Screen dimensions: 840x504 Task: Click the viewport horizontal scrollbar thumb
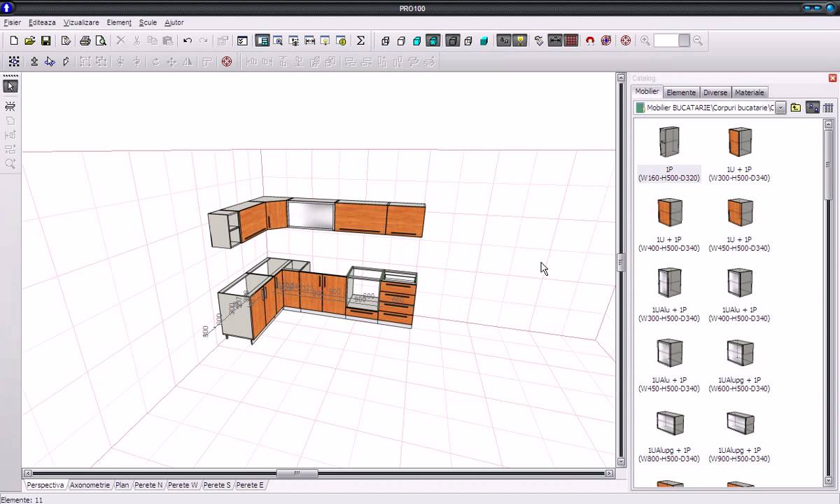pyautogui.click(x=297, y=474)
